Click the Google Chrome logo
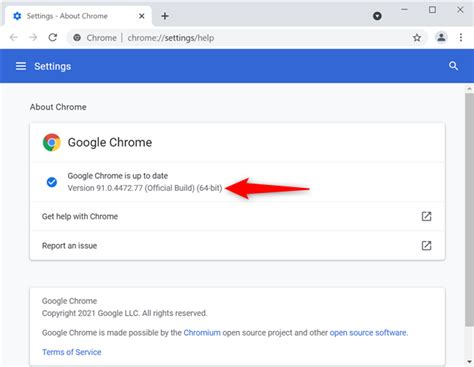This screenshot has width=474, height=367. tap(52, 142)
